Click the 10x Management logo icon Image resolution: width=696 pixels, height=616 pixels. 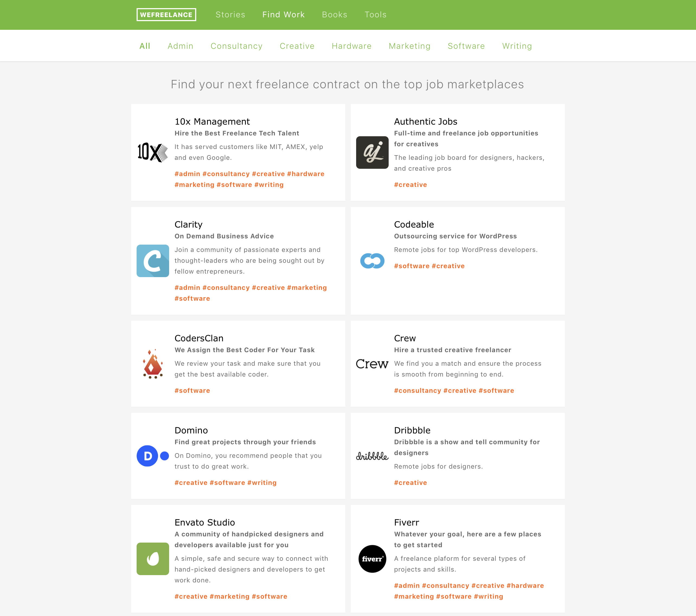tap(153, 152)
